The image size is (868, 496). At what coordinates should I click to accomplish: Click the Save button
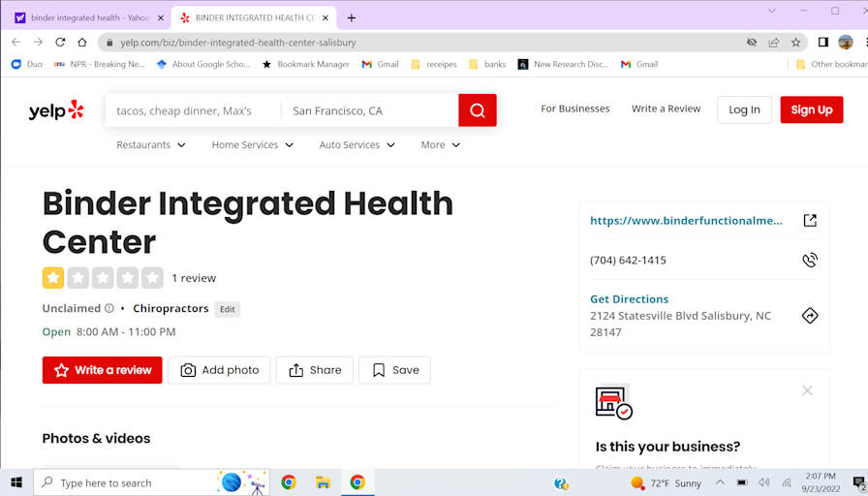click(394, 370)
